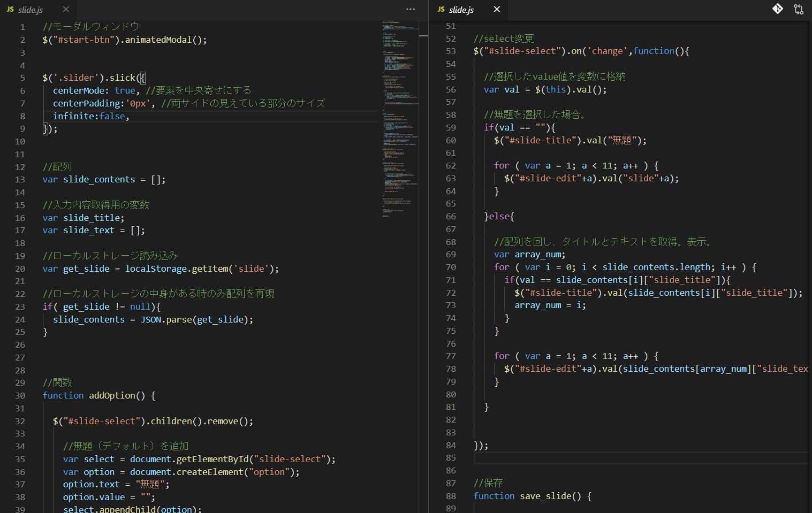
Task: Click the array_num declaration on line 69
Action: pos(538,255)
